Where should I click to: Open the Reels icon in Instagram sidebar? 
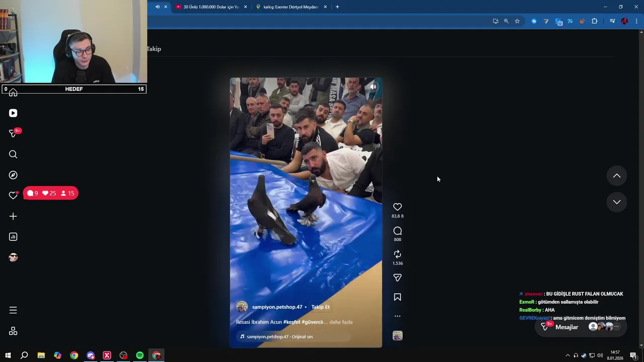[x=13, y=113]
